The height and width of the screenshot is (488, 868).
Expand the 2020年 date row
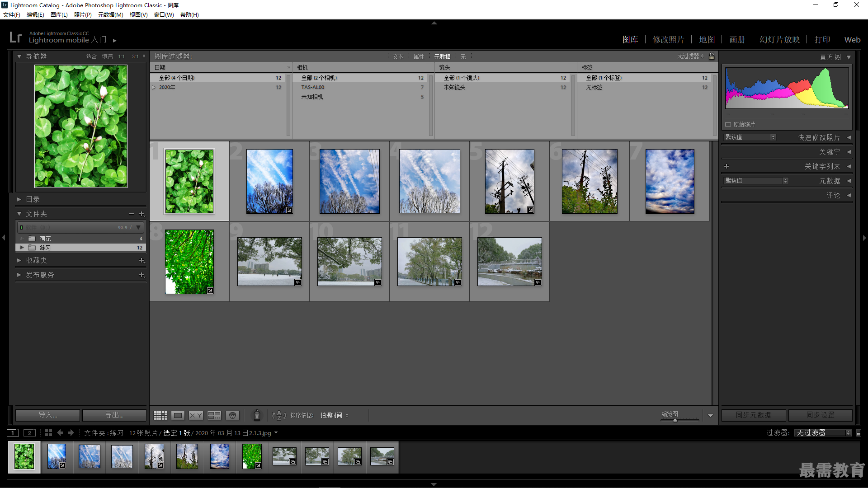(154, 87)
